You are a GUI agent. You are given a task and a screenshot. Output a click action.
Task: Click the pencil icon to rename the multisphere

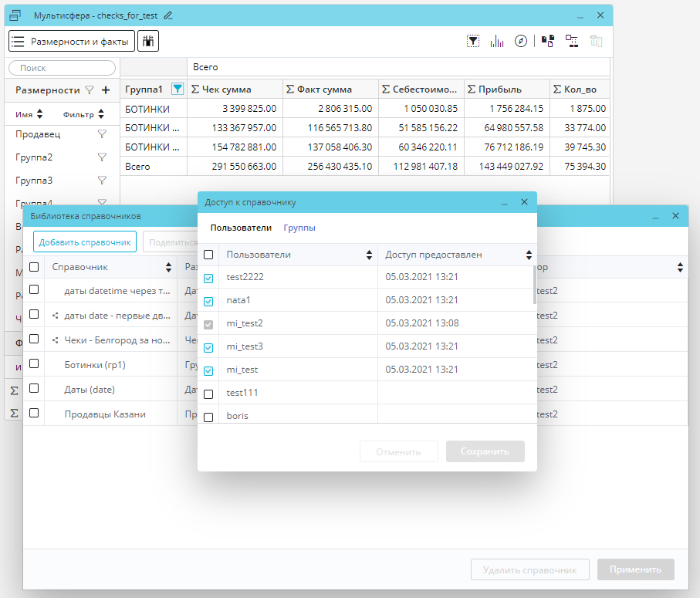tap(168, 15)
